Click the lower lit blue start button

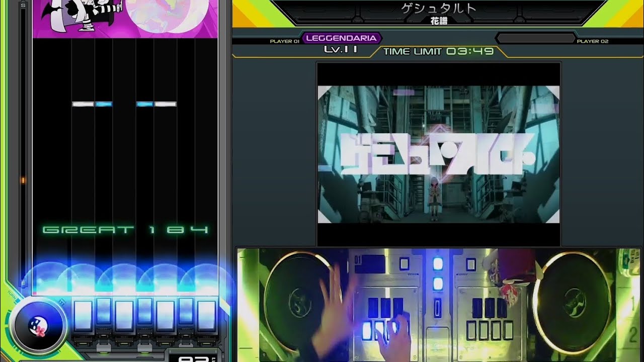[438, 285]
